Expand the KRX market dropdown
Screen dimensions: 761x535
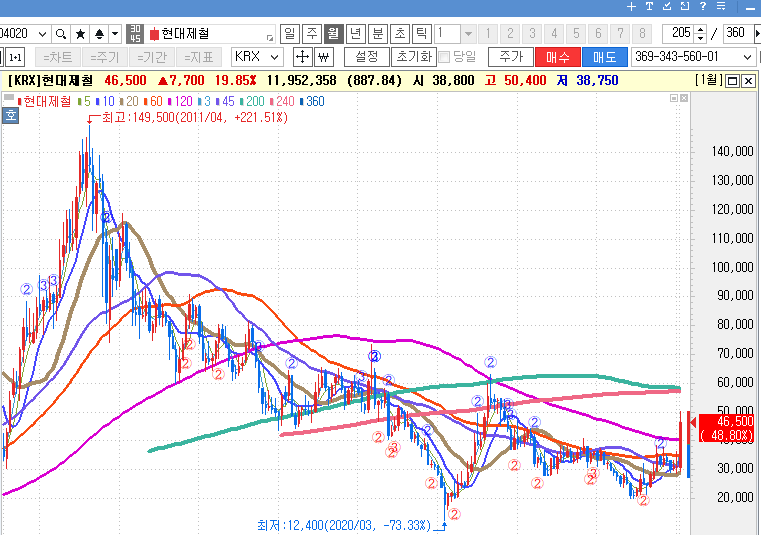coord(274,57)
